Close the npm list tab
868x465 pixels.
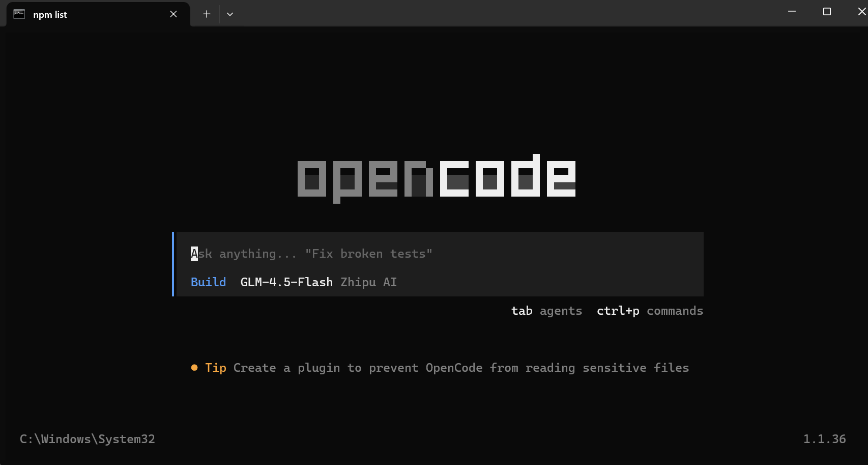click(x=173, y=14)
